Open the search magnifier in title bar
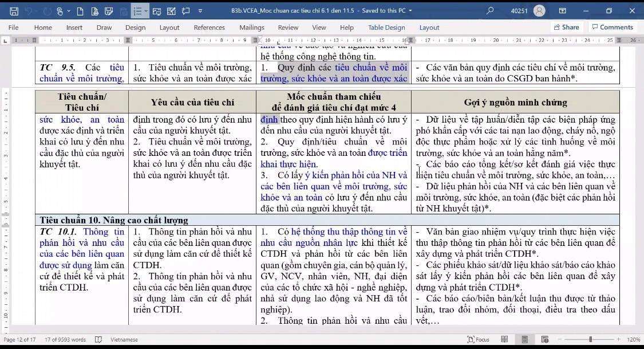Image resolution: width=644 pixels, height=349 pixels. (x=489, y=11)
